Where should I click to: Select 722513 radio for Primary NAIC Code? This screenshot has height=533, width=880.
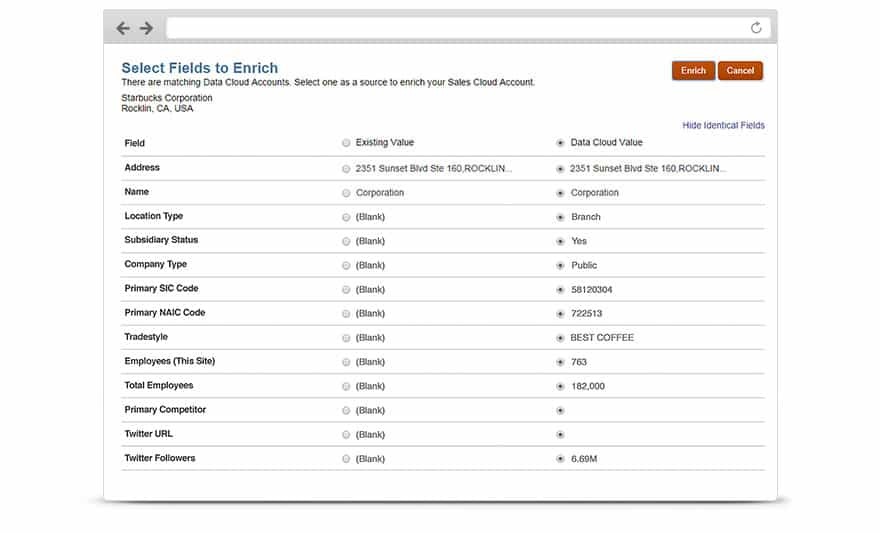coord(560,314)
